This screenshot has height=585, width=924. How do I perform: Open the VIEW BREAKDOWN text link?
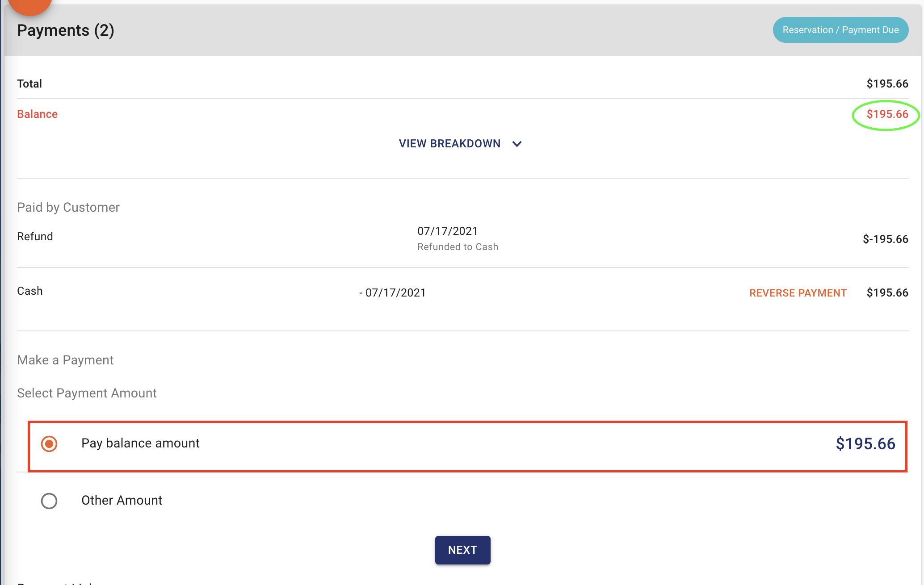pyautogui.click(x=449, y=144)
